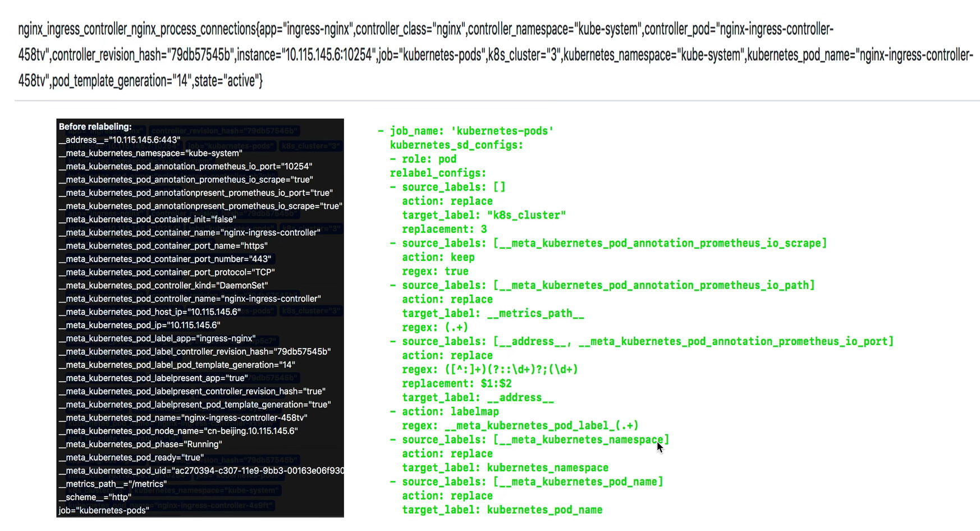Click the pod_host_ip="10.115.145.6" line
980x531 pixels.
tap(149, 312)
